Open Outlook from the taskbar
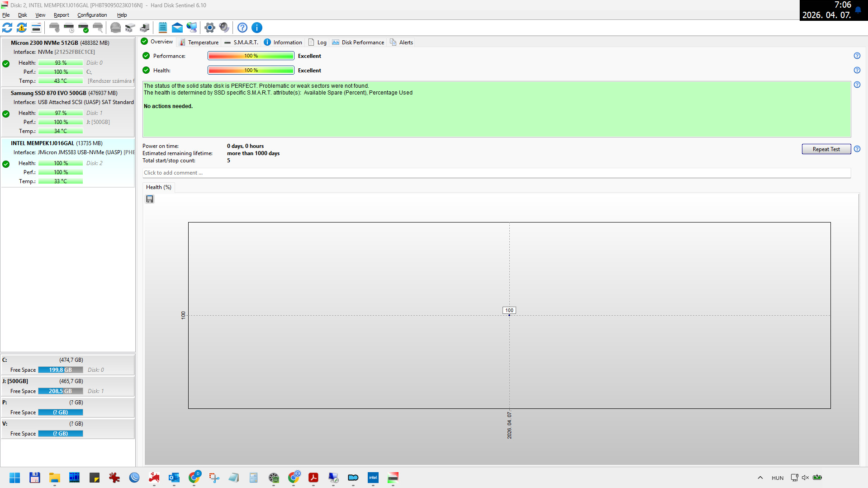The height and width of the screenshot is (488, 868). pyautogui.click(x=174, y=478)
